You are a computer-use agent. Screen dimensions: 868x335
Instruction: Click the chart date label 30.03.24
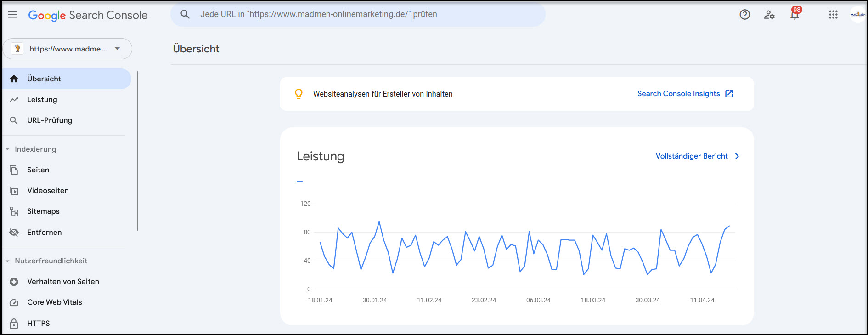pyautogui.click(x=648, y=300)
